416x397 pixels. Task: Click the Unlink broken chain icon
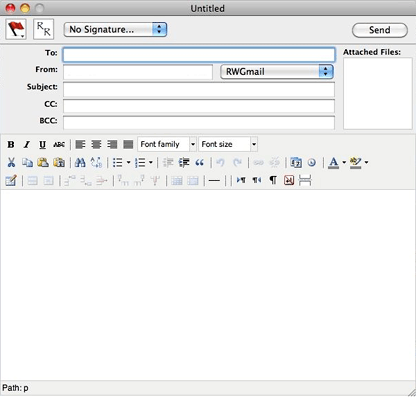[x=274, y=162]
